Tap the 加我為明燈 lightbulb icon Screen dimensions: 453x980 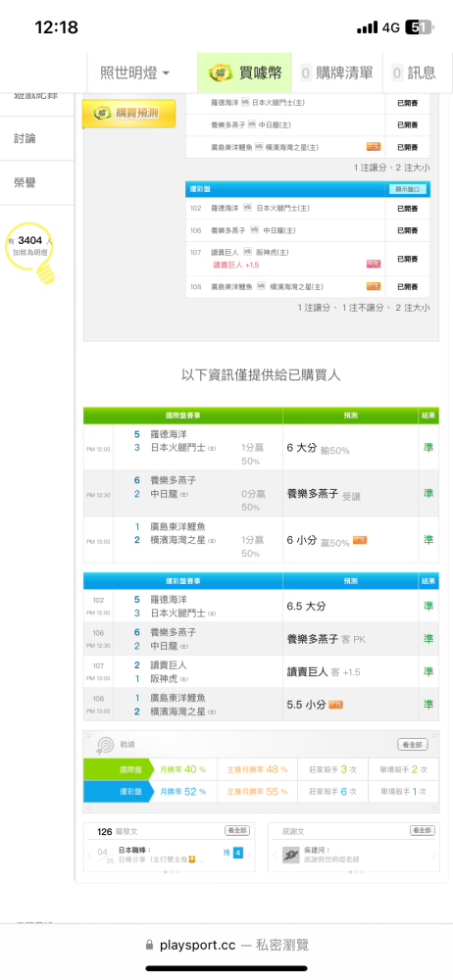[x=31, y=251]
